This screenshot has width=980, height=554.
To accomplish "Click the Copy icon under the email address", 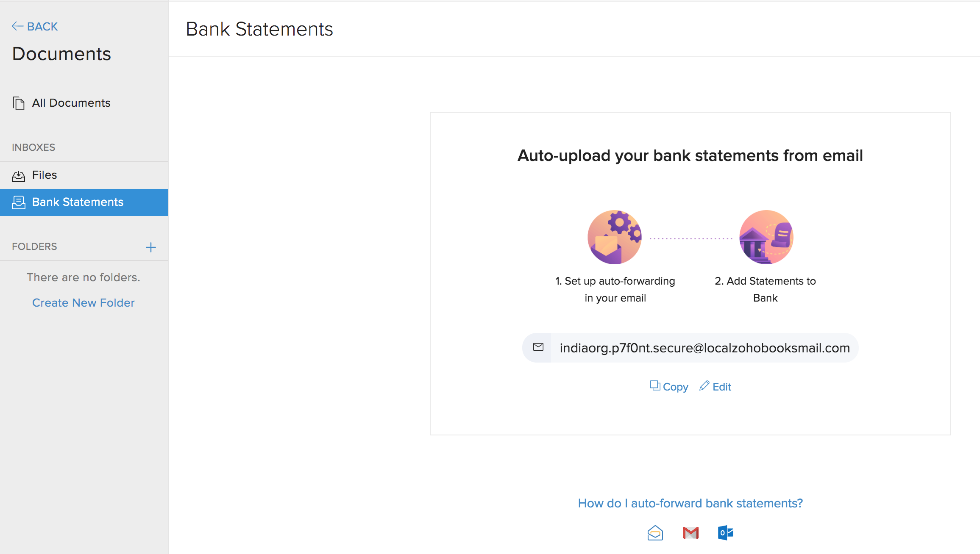I will (655, 386).
